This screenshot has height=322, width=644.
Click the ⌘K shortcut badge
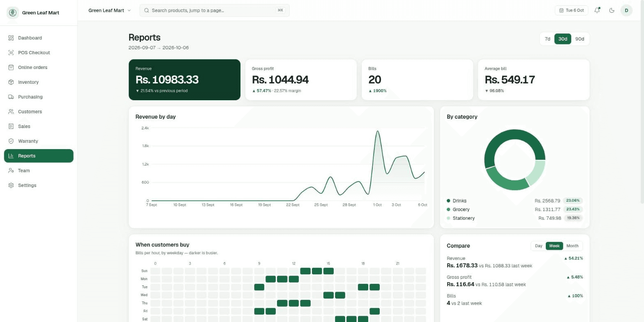tap(281, 10)
